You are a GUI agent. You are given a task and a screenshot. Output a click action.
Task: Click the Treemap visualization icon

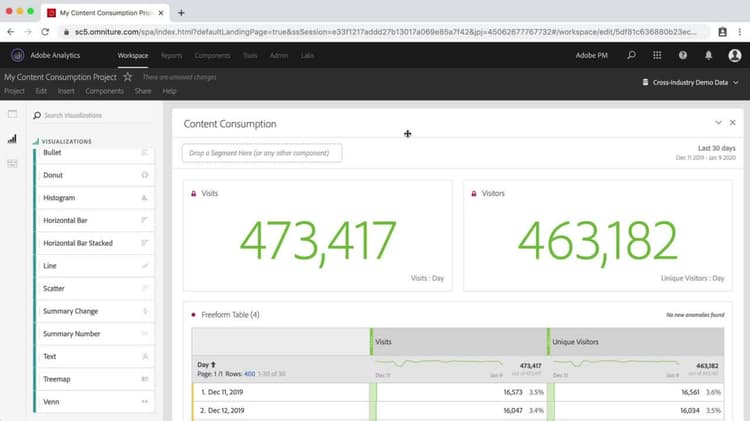[x=144, y=379]
